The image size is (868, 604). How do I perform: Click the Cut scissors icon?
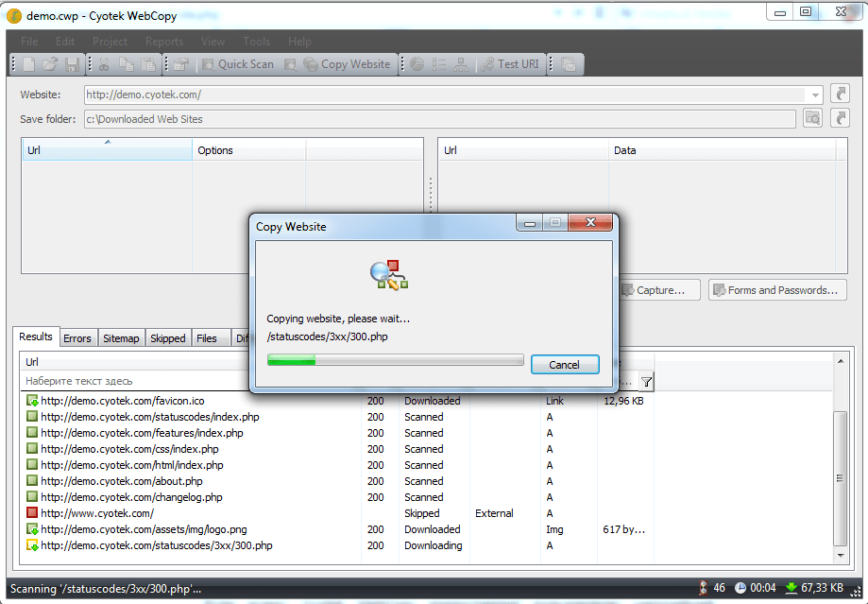coord(104,64)
